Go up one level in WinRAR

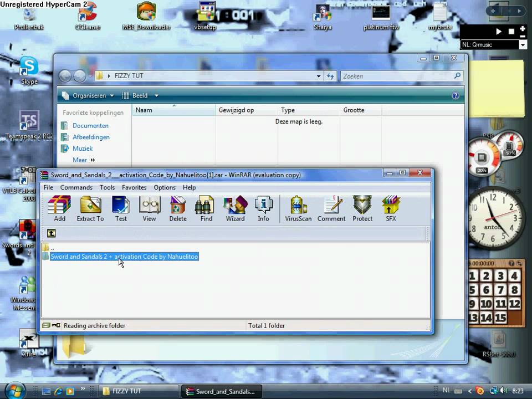click(51, 233)
